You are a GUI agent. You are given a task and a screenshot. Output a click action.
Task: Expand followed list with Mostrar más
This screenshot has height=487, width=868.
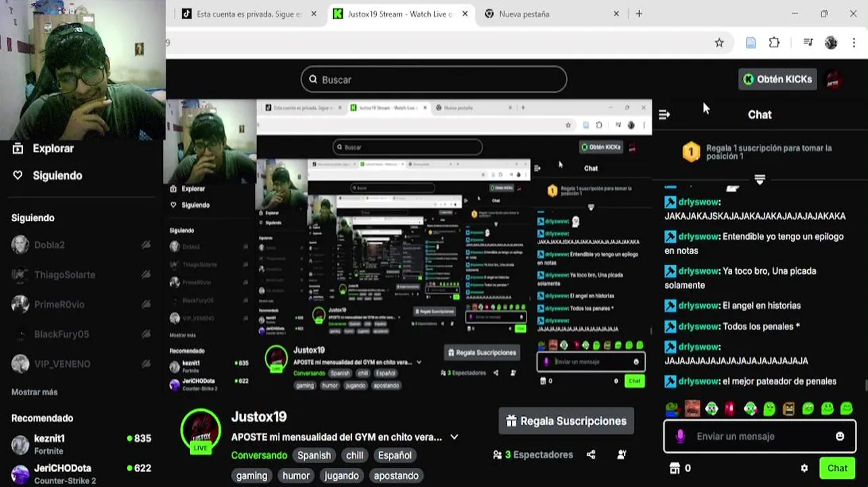(x=34, y=392)
